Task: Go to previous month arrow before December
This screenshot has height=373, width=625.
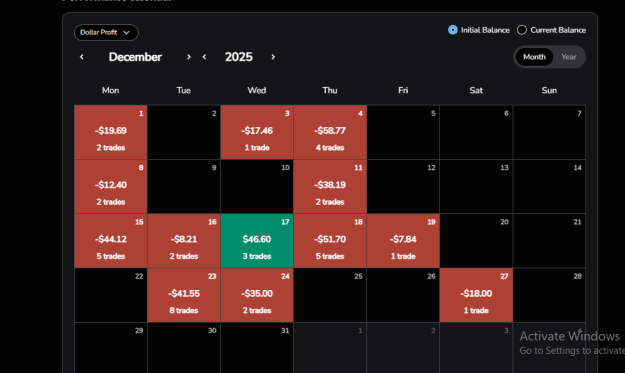Action: click(82, 57)
